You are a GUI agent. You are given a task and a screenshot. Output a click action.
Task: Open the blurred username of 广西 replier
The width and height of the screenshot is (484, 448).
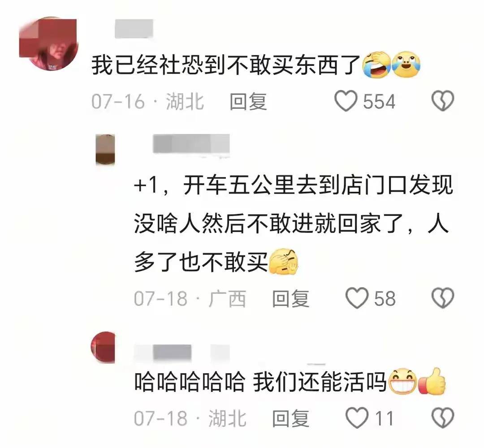(191, 144)
